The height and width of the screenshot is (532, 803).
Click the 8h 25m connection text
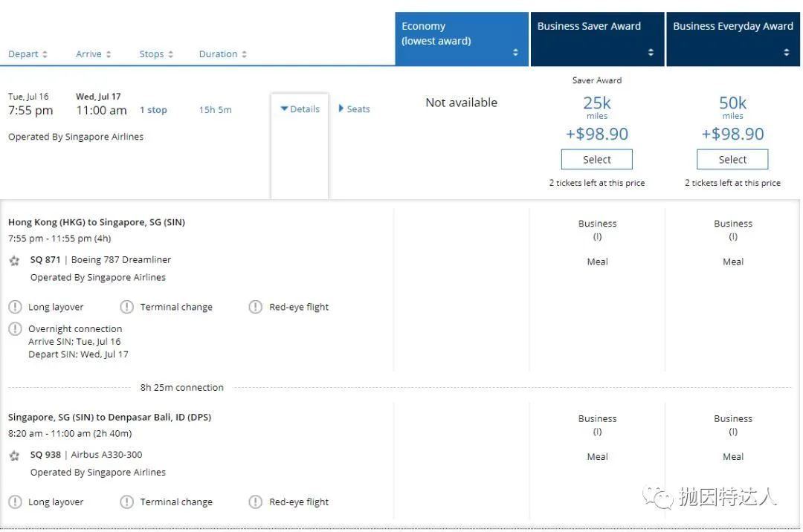182,388
